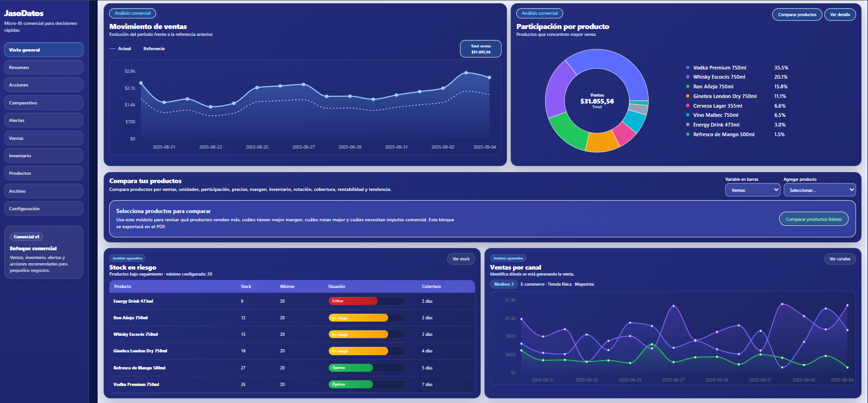Viewport: 868px width, 403px height.
Task: Click Análisis comercial tag on Movimiento de ventas
Action: pos(133,13)
